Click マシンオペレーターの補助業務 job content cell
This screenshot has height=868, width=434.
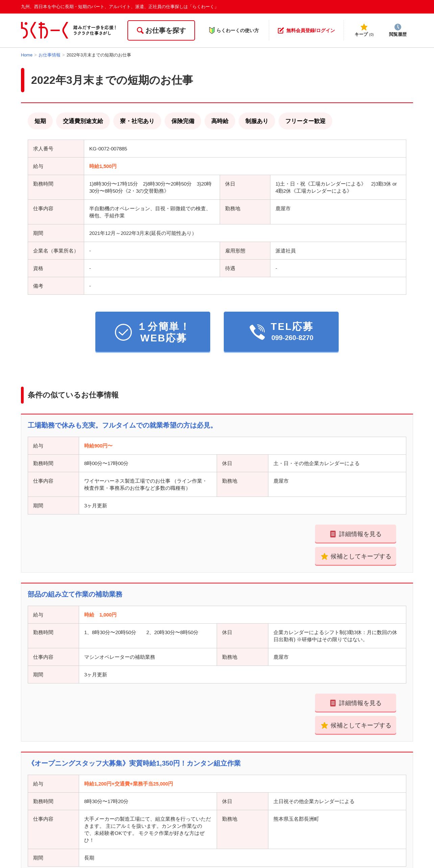[148, 657]
